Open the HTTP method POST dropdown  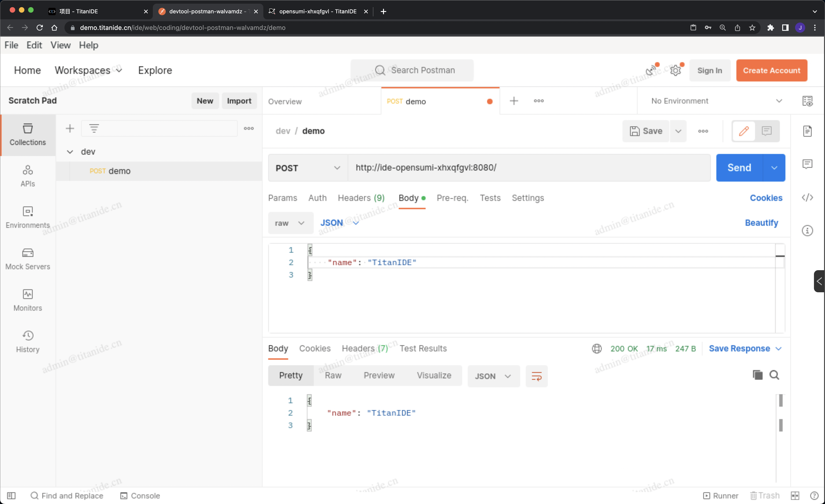pyautogui.click(x=308, y=168)
